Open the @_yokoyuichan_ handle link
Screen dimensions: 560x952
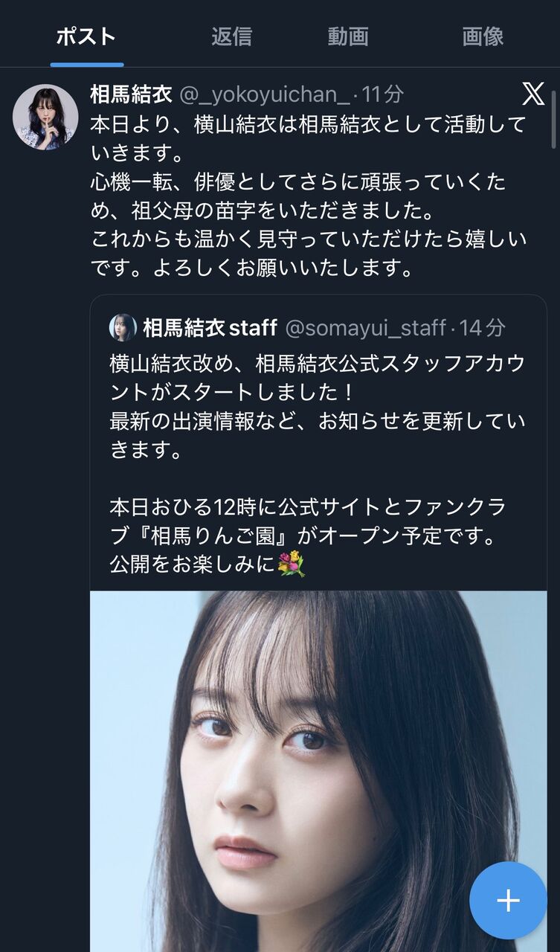click(x=265, y=94)
